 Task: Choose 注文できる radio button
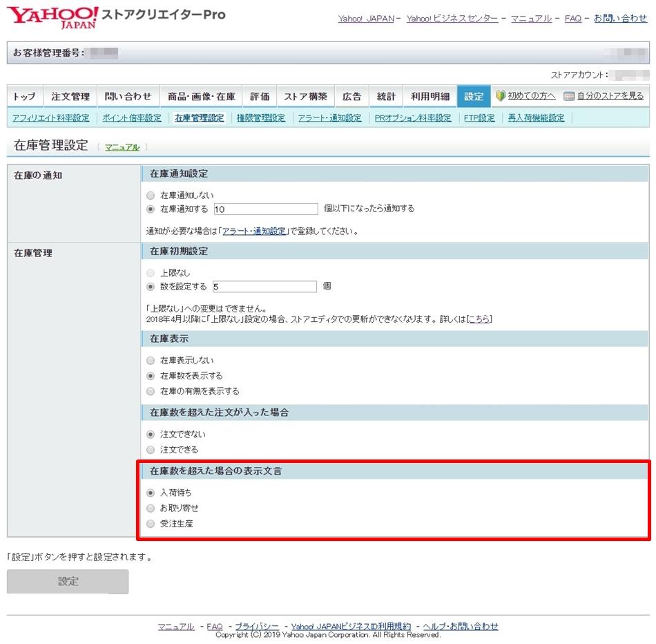click(x=151, y=450)
